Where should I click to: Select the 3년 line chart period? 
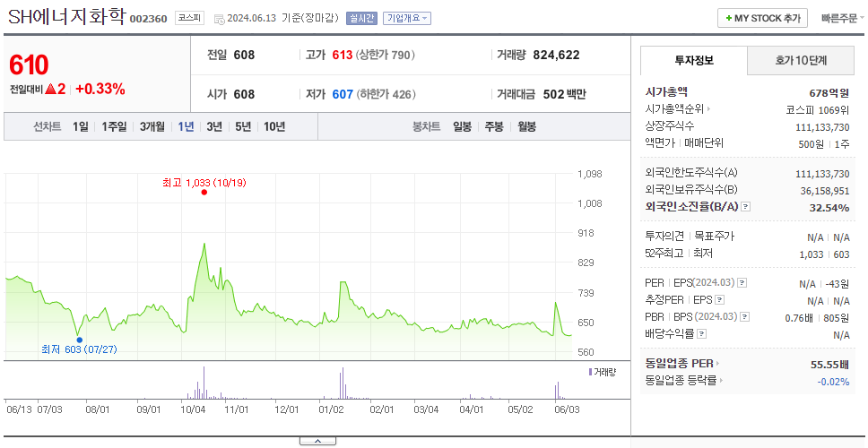click(214, 126)
